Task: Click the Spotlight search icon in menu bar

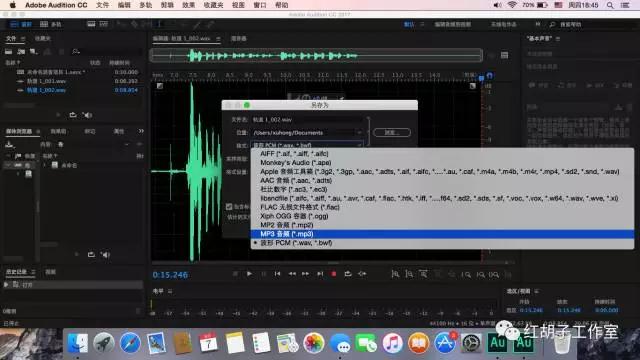Action: pos(610,5)
